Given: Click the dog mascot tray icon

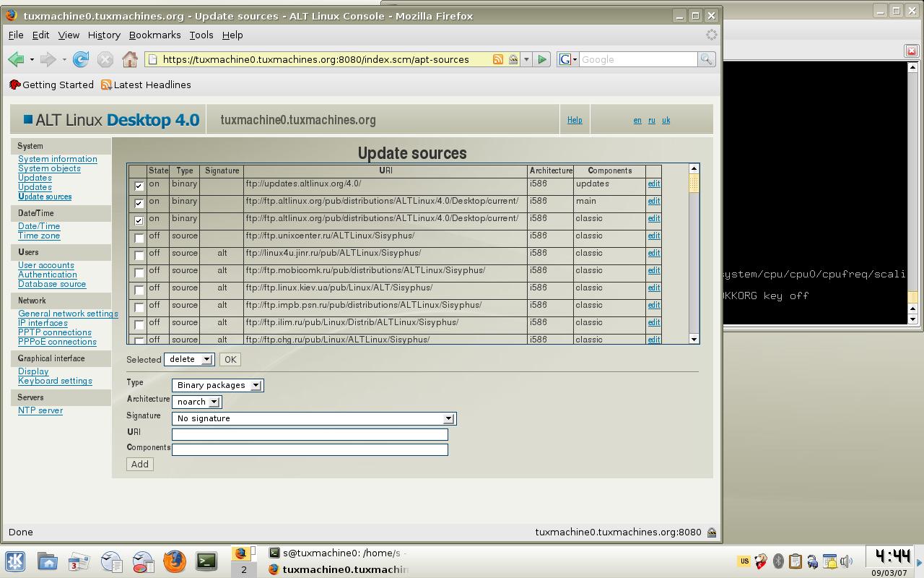Looking at the screenshot, I should pos(761,561).
